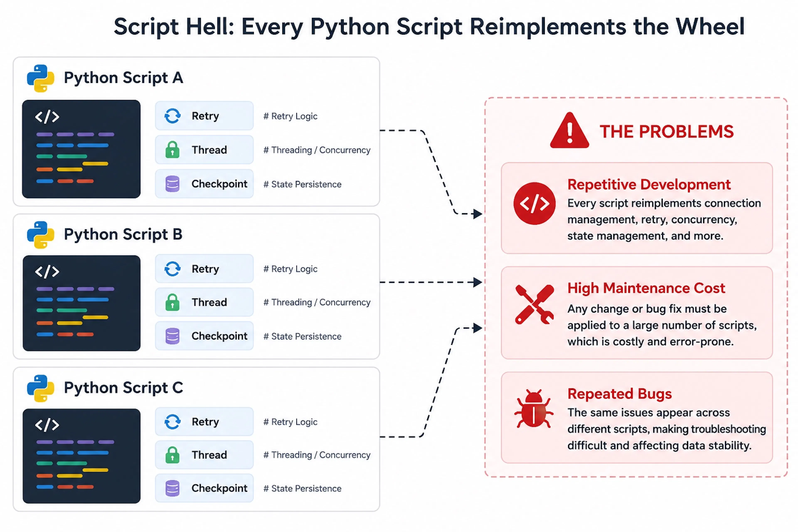Select the Checkpoint chip label in Script A
Image resolution: width=798 pixels, height=532 pixels.
click(219, 184)
